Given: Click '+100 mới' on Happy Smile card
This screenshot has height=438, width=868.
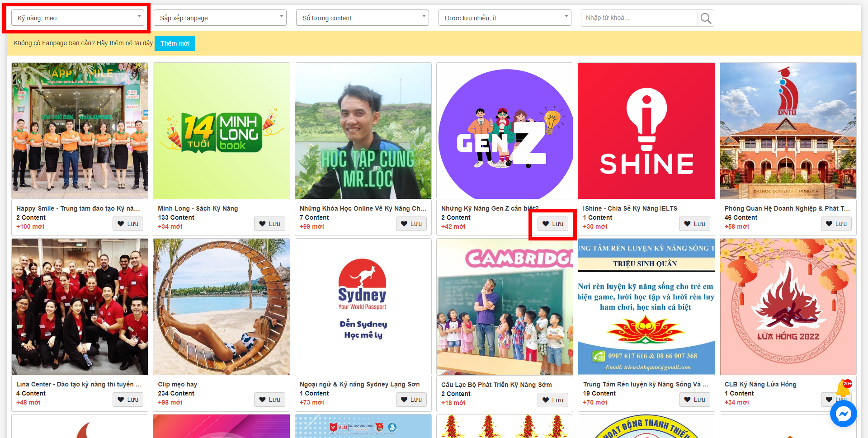Looking at the screenshot, I should 30,226.
